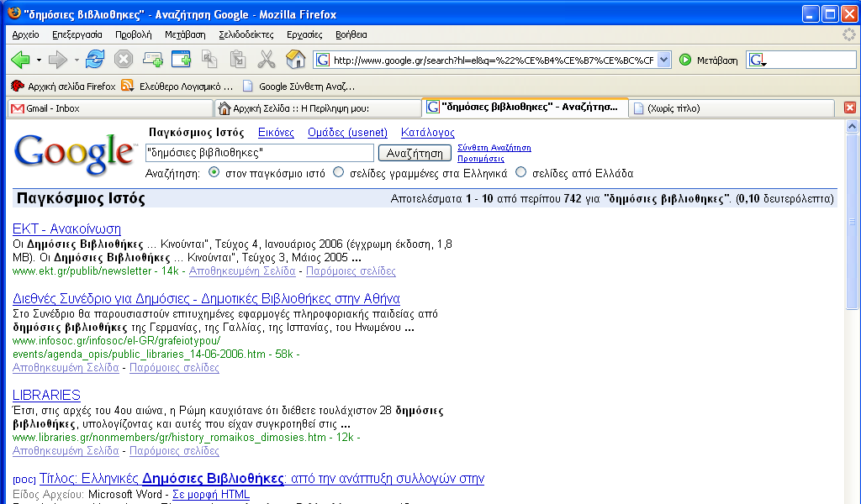861x504 pixels.
Task: Open the Αρχείο menu
Action: 26,34
